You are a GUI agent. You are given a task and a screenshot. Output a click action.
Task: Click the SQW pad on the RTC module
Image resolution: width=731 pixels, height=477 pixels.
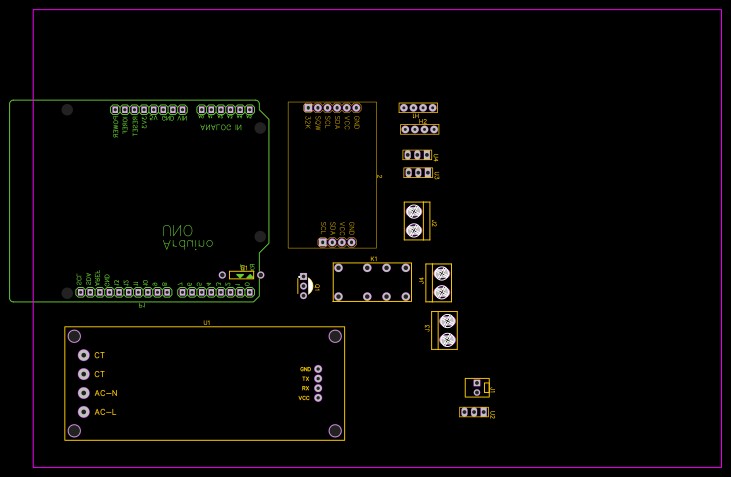click(x=318, y=108)
